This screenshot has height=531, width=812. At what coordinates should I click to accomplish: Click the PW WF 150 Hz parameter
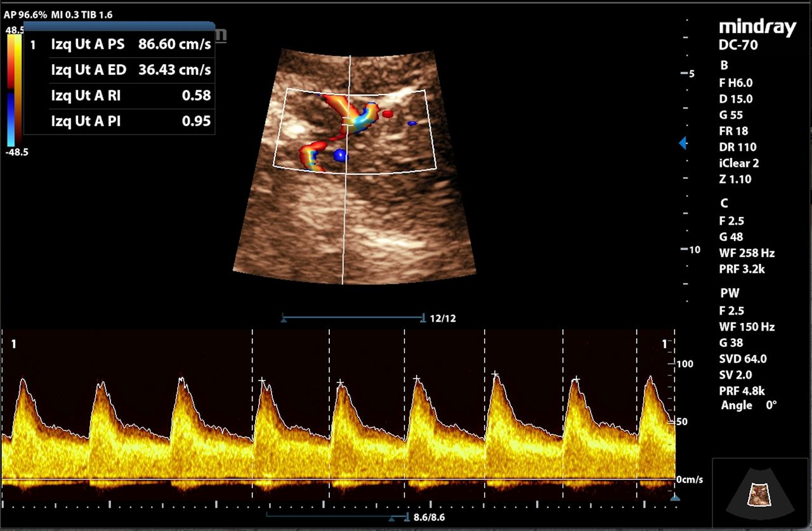(747, 327)
